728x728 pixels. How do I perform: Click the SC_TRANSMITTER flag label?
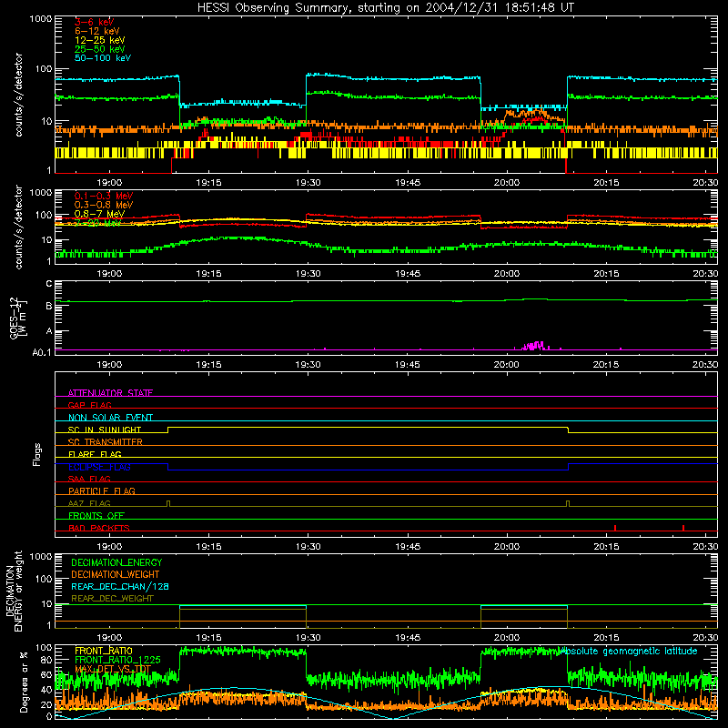106,442
